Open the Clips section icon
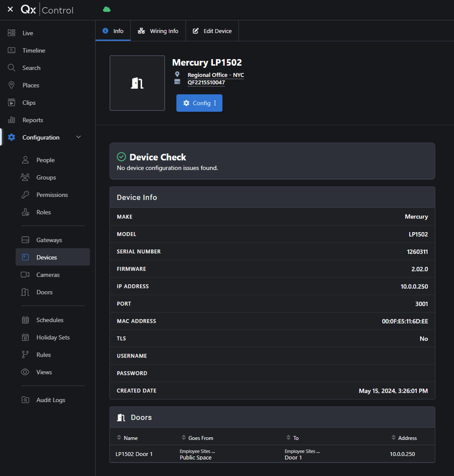The width and height of the screenshot is (454, 476). coord(11,102)
